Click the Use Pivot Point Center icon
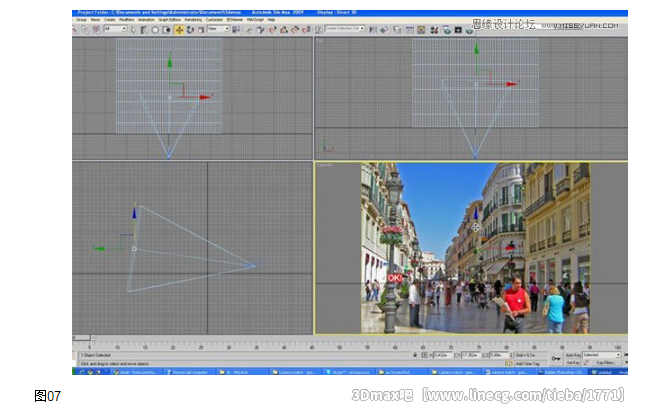Image resolution: width=664 pixels, height=414 pixels. pos(235,30)
